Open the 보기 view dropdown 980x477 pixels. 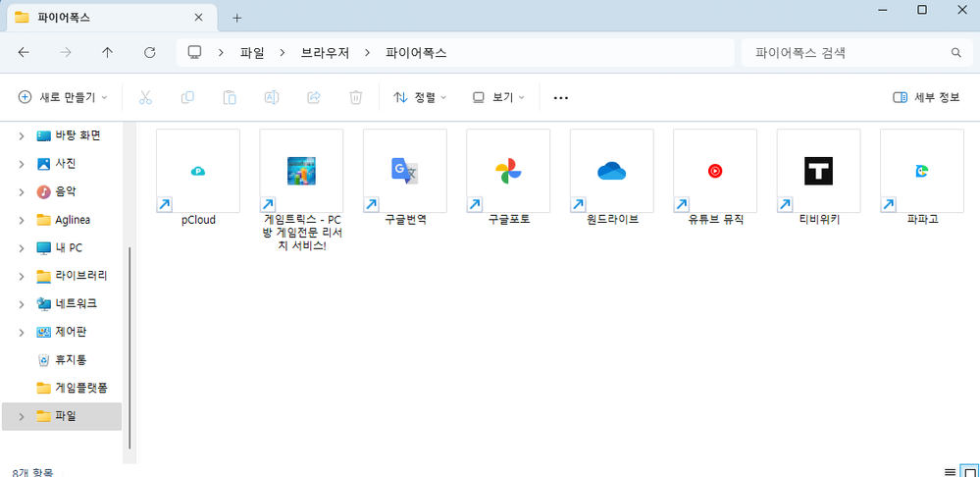pyautogui.click(x=498, y=97)
